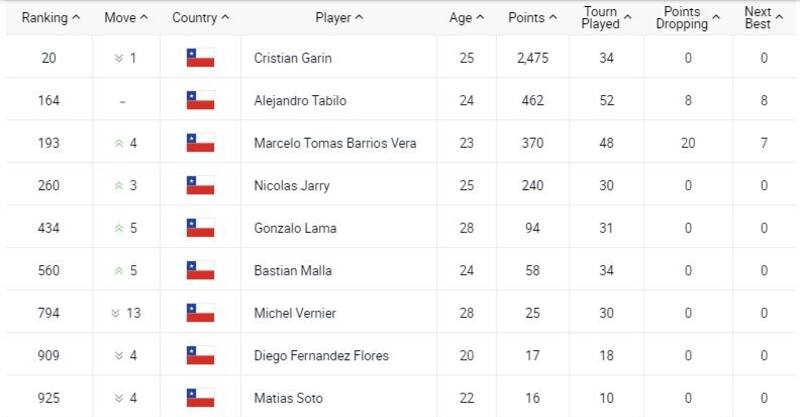Click the green up-arrow move icon for Bastian Malla
The width and height of the screenshot is (800, 417).
pyautogui.click(x=119, y=270)
